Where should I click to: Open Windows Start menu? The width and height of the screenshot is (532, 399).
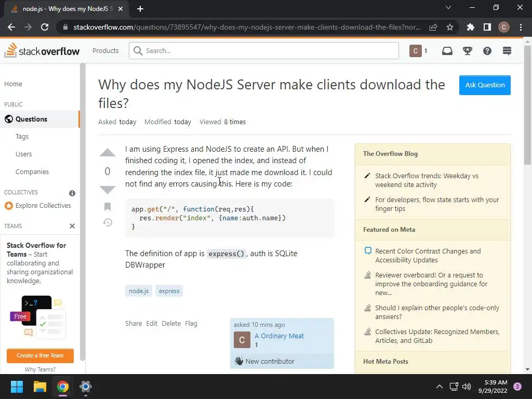(17, 387)
